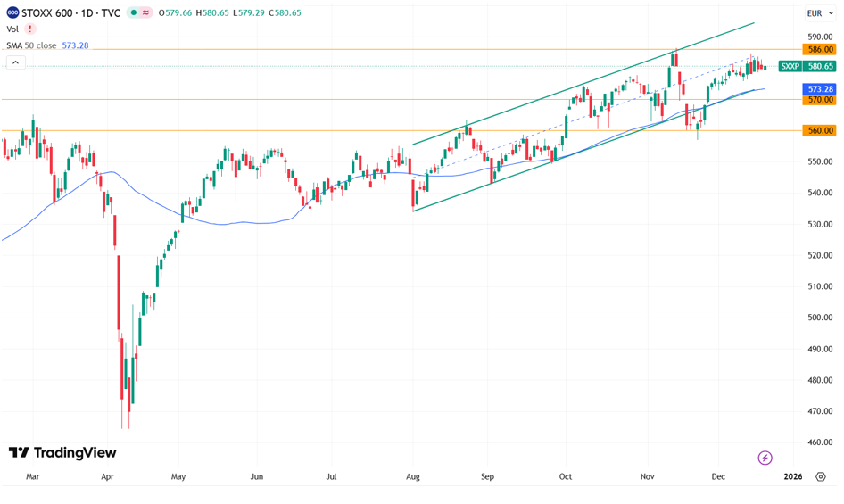The width and height of the screenshot is (844, 504).
Task: Click the STOXX 600 symbol title
Action: coord(70,13)
